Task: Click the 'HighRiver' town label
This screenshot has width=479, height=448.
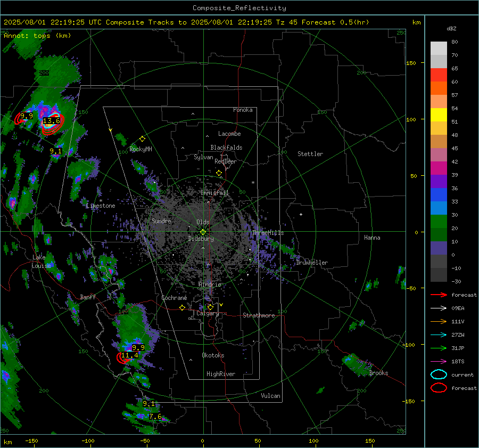Action: click(x=221, y=374)
